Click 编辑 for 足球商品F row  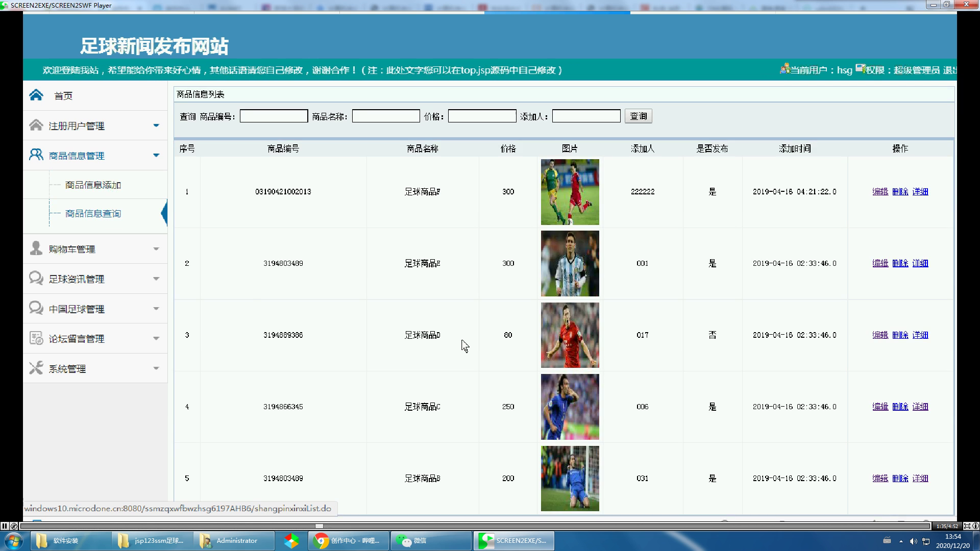pos(880,192)
